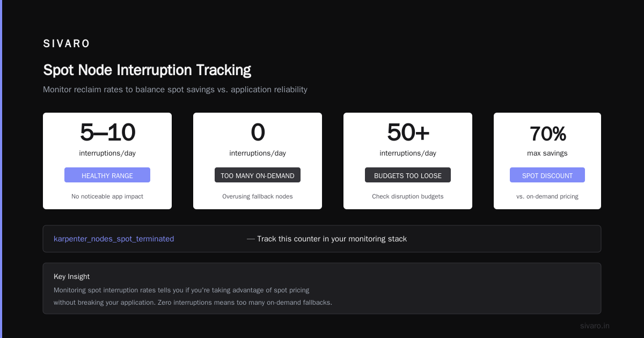Click the Key Insight panel title
The height and width of the screenshot is (338, 644).
(71, 276)
